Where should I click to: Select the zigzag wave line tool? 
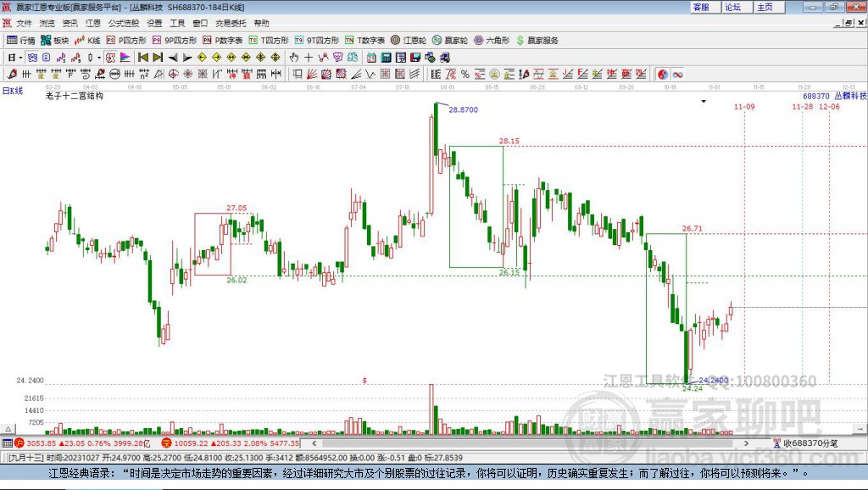tap(370, 75)
